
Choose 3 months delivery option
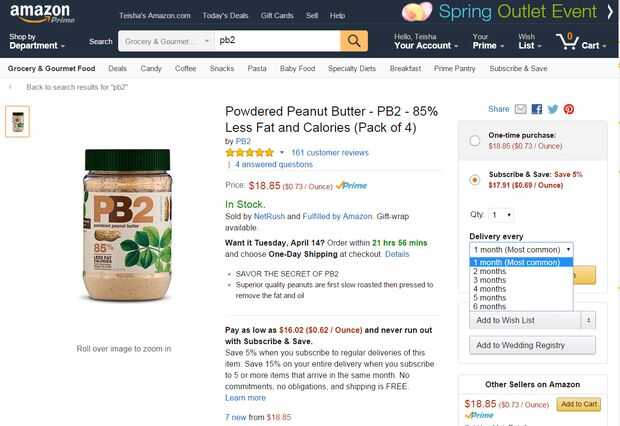point(490,280)
